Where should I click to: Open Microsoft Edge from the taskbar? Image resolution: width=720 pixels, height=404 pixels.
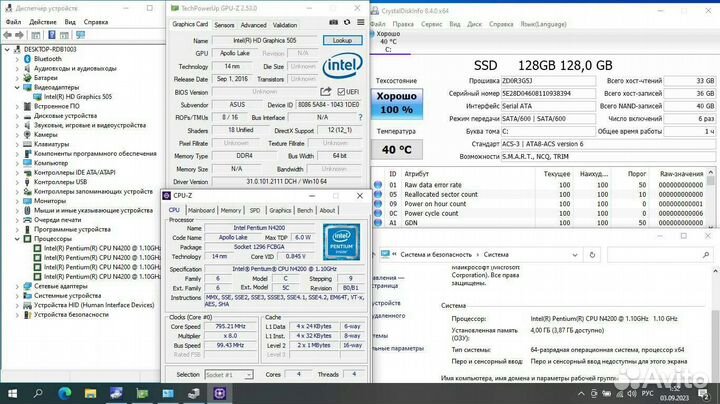pyautogui.click(x=65, y=393)
